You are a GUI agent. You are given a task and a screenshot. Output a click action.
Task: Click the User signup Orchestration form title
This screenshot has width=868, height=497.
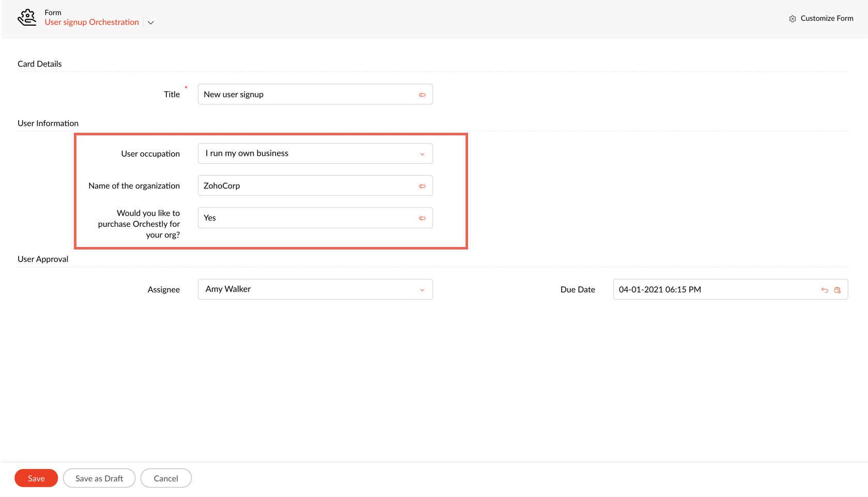tap(91, 22)
